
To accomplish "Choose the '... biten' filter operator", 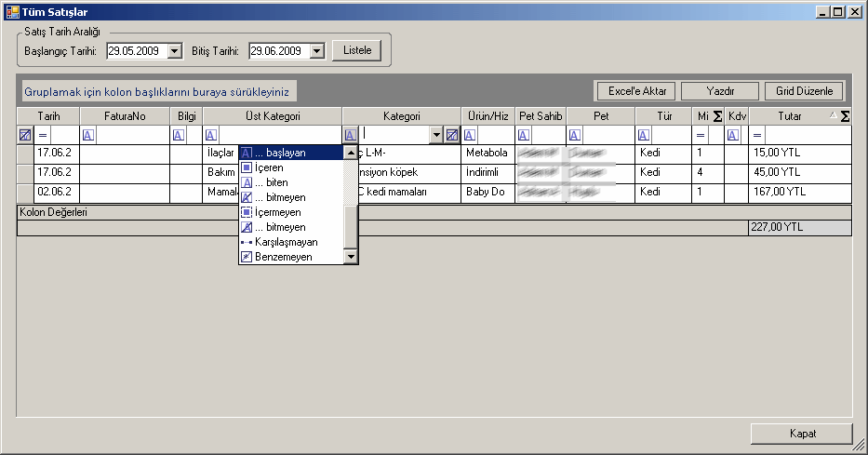I will pos(292,182).
